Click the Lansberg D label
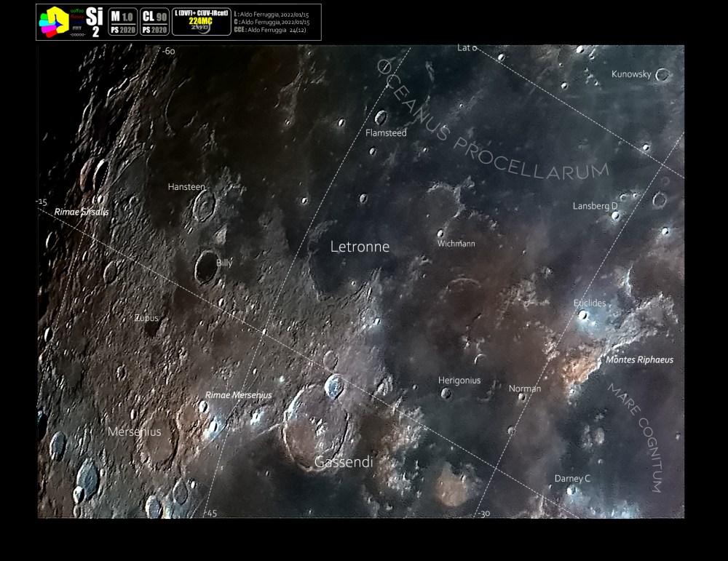Screen dimensions: 728x561 (595, 206)
